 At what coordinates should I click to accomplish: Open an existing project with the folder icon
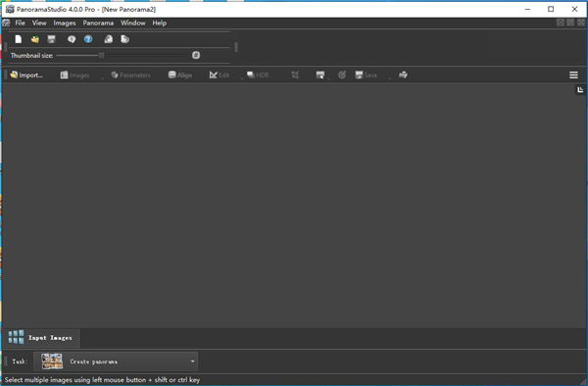click(35, 39)
